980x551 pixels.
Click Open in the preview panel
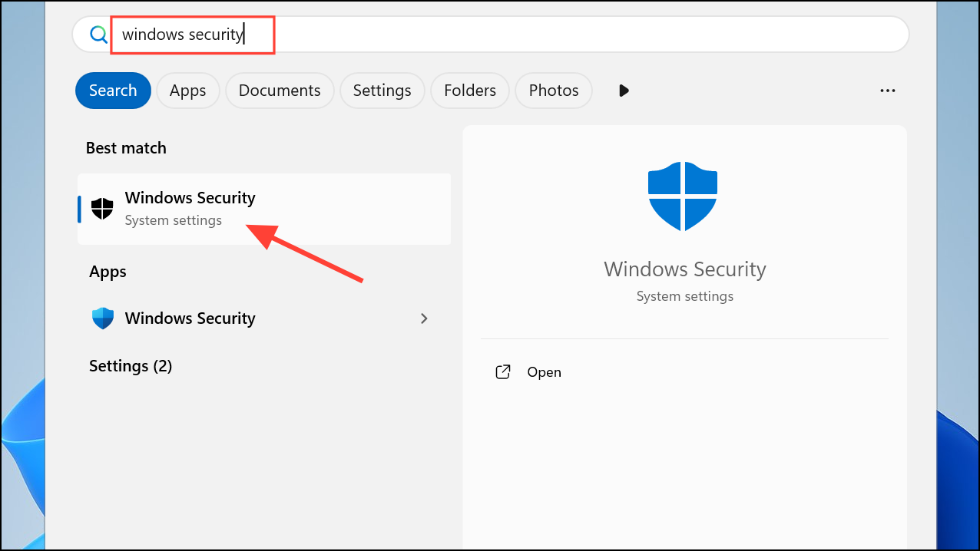point(544,371)
